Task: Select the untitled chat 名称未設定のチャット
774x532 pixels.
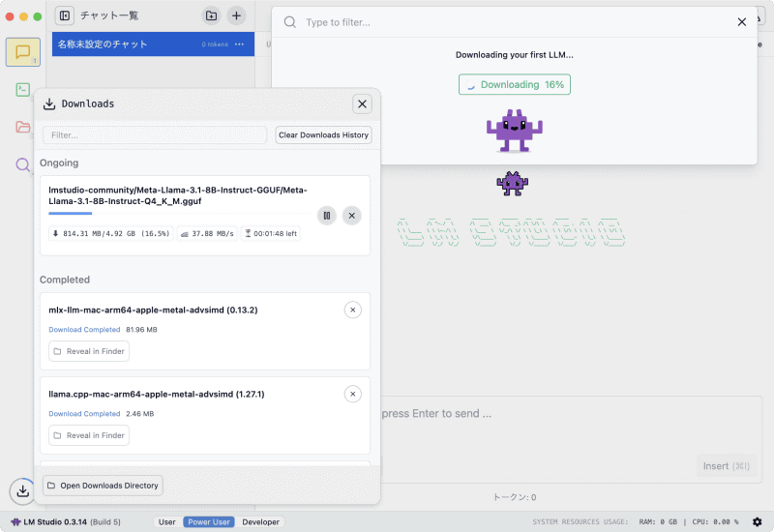Action: [153, 44]
